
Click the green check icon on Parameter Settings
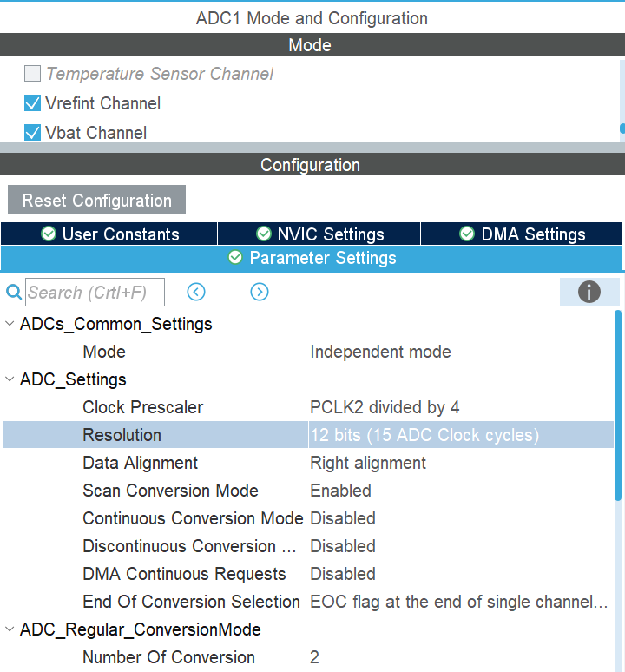[x=234, y=258]
